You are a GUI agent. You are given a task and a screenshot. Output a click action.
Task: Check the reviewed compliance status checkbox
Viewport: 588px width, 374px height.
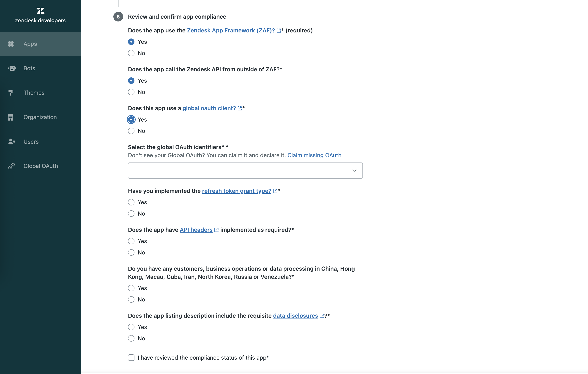131,358
